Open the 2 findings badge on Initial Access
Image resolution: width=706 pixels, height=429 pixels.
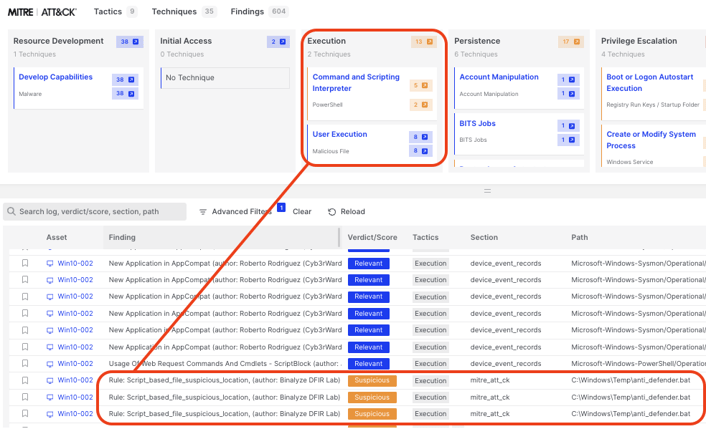pyautogui.click(x=278, y=41)
